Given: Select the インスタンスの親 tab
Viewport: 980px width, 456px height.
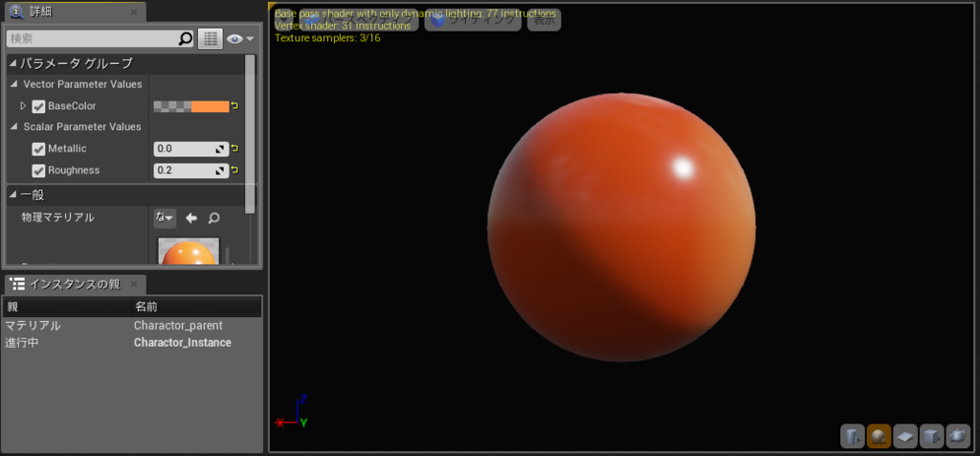Looking at the screenshot, I should pyautogui.click(x=74, y=284).
